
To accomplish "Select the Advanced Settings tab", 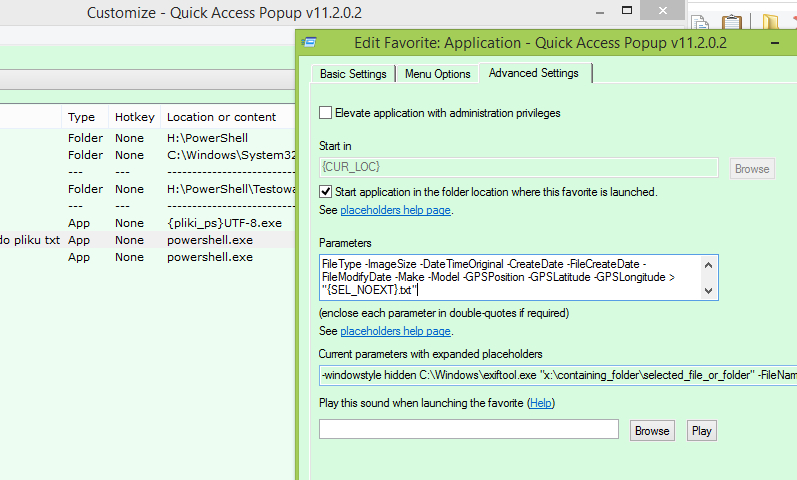I will pos(534,73).
